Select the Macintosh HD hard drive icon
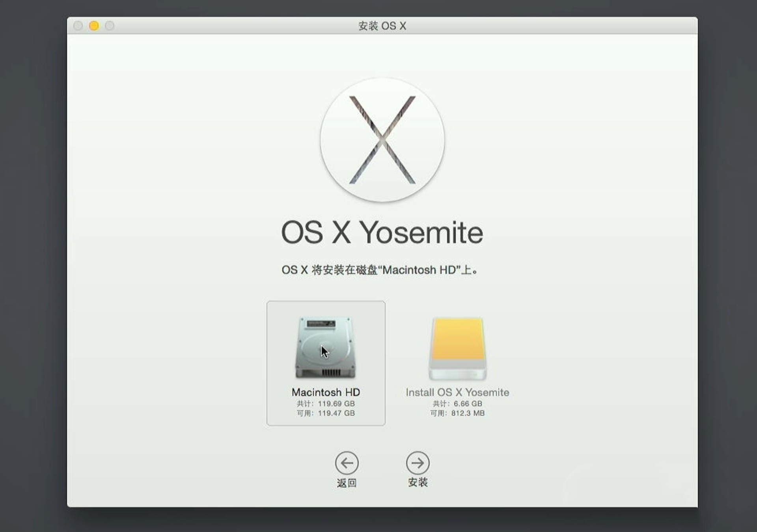 [x=326, y=347]
